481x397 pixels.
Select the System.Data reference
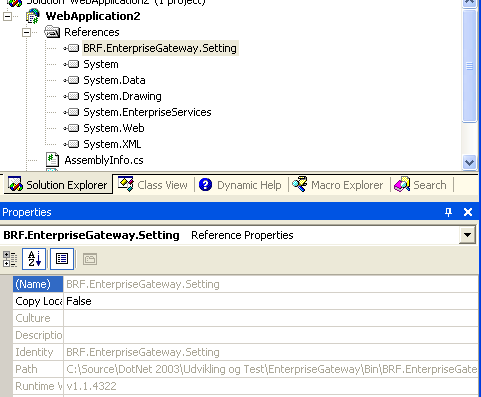coord(114,80)
